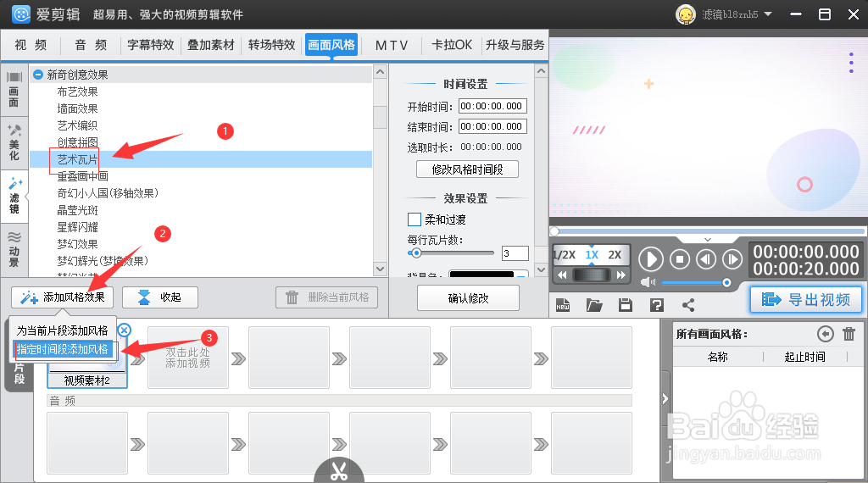
Task: Save project with floppy disk icon
Action: tap(626, 305)
